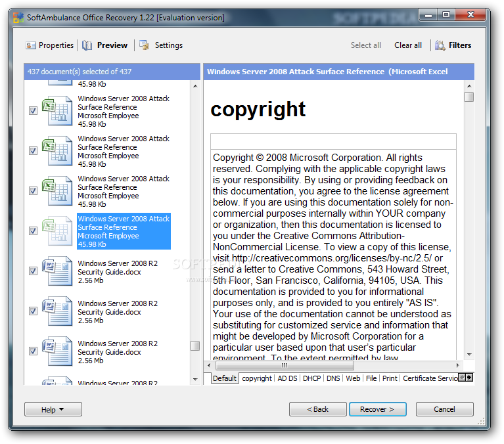Click the 'copyright' heading in preview
This screenshot has width=504, height=444.
(x=258, y=109)
